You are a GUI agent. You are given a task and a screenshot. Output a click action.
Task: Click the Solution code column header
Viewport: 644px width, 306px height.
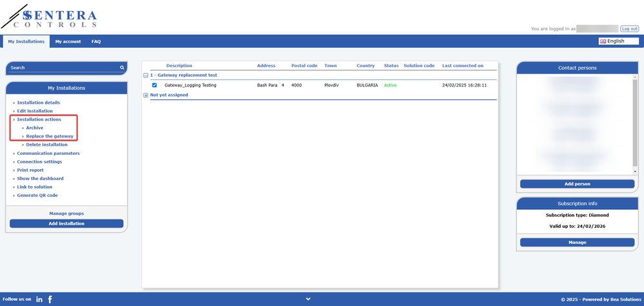(x=419, y=66)
